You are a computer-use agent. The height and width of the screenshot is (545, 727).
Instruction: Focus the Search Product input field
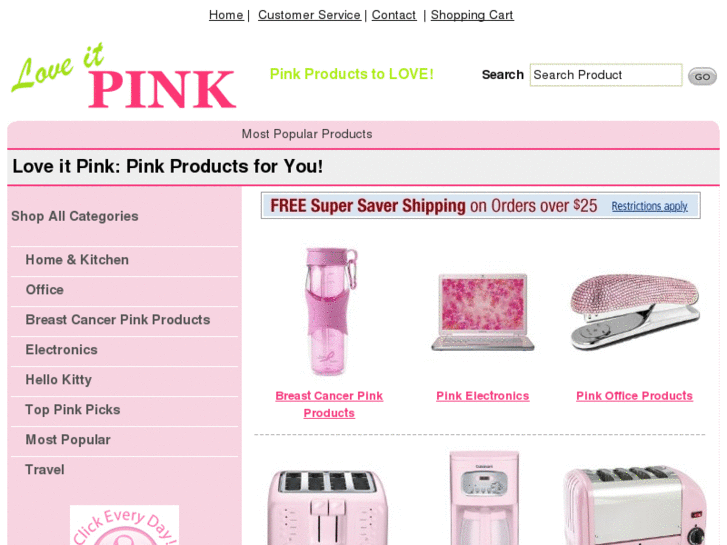point(606,75)
